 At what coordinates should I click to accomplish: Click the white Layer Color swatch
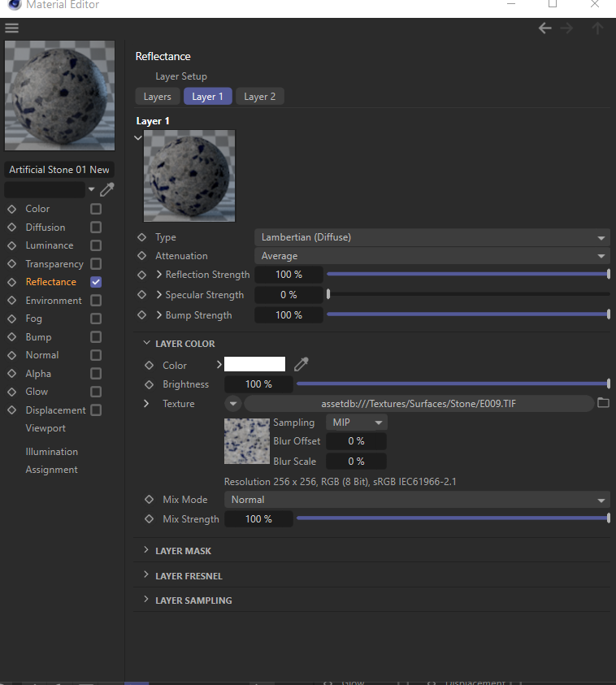[x=254, y=364]
